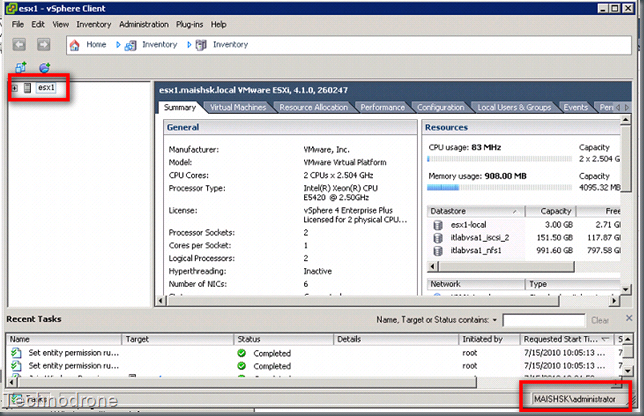Click the esx1-local datastore icon
Viewport: 644px width, 416px height.
coord(438,225)
